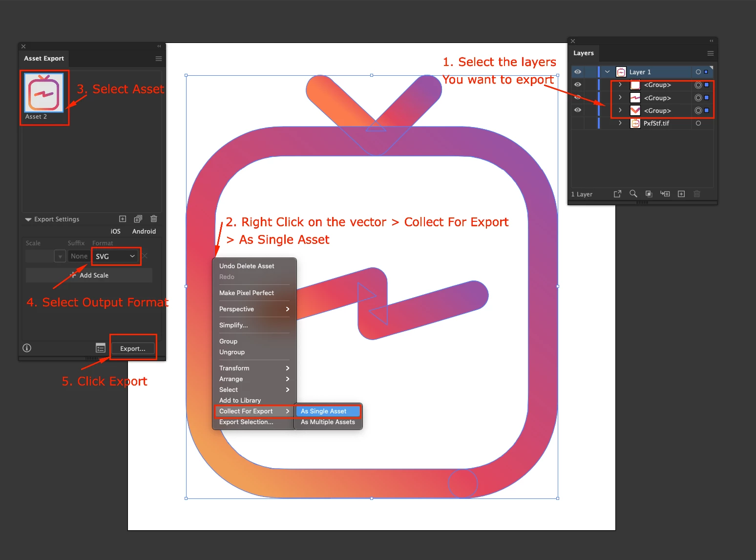Close the Asset Export panel

click(x=23, y=46)
